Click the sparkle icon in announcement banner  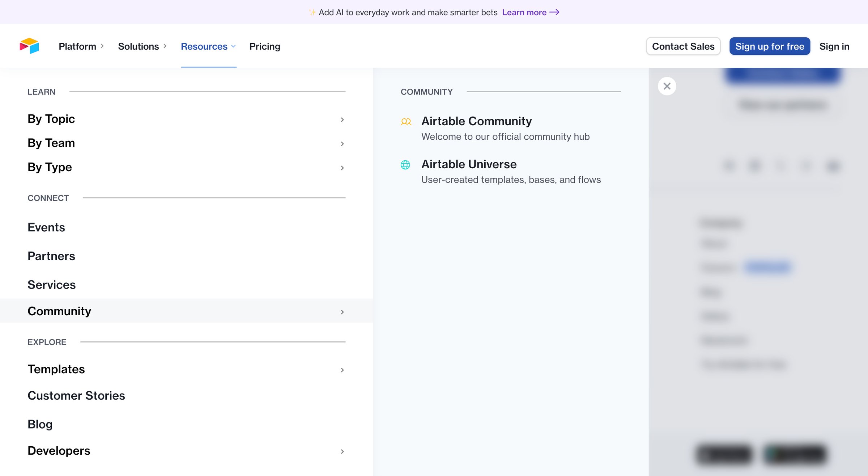(x=312, y=12)
